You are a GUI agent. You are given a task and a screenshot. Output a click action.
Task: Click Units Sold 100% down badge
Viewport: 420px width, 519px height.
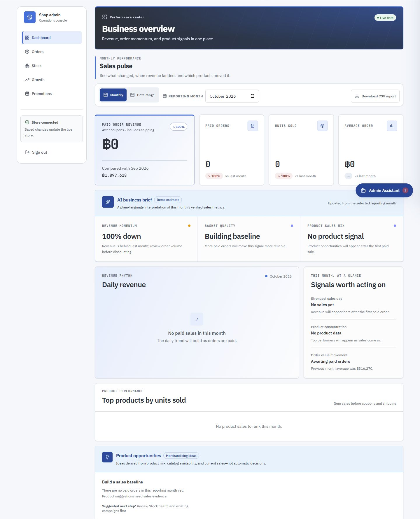coord(284,176)
